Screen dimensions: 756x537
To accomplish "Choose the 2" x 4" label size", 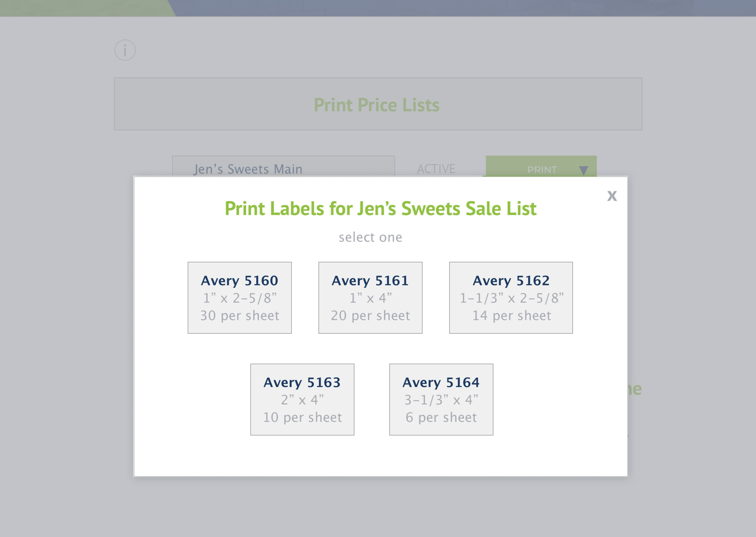I will click(x=302, y=400).
